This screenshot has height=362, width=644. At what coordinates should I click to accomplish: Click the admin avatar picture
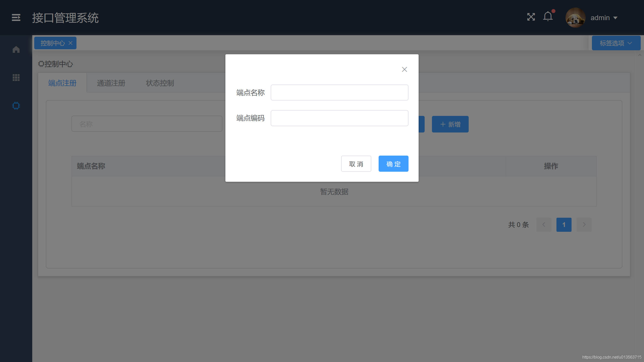tap(575, 18)
